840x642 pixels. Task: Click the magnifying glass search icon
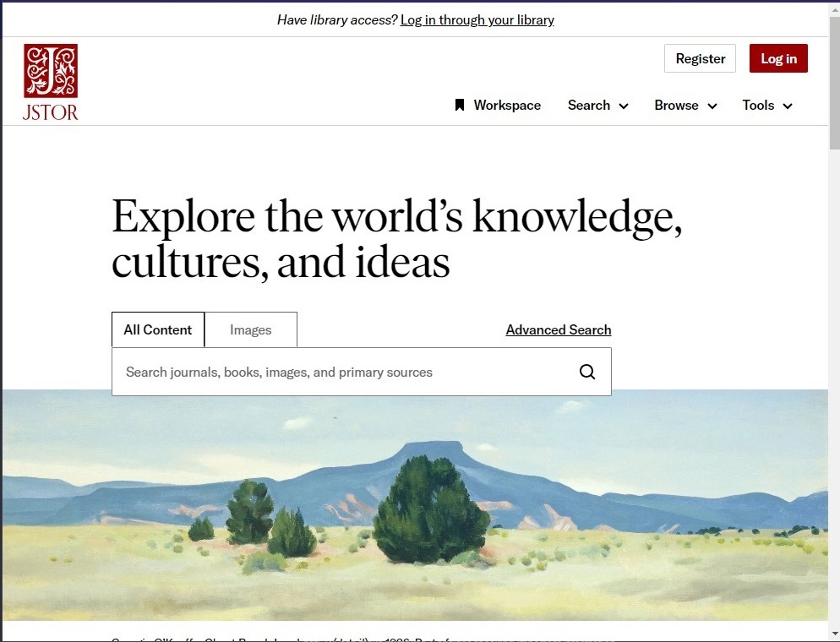tap(587, 372)
